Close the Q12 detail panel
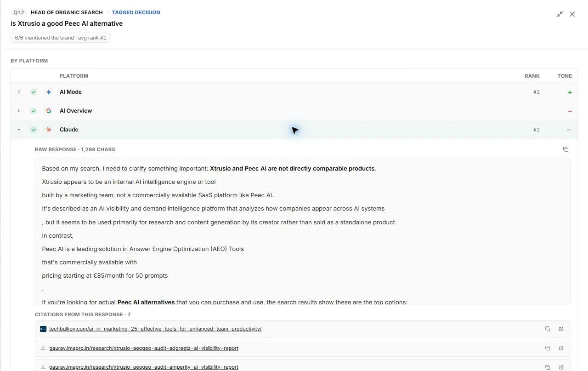This screenshot has height=371, width=588. coord(572,14)
